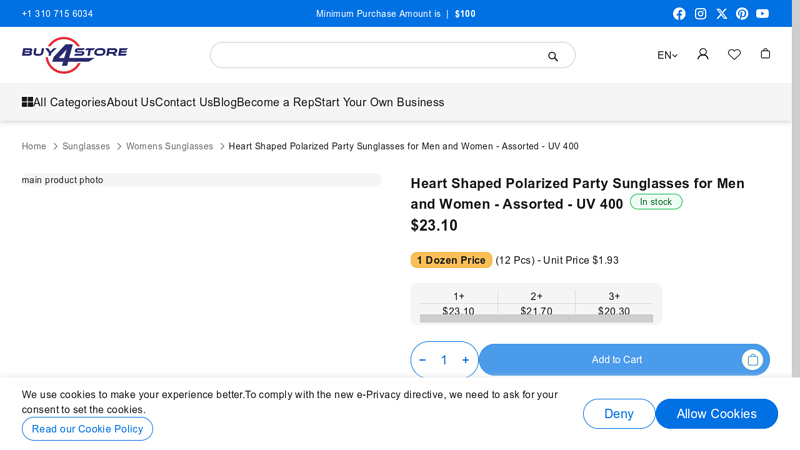The height and width of the screenshot is (450, 800).
Task: Click the search magnifier icon
Action: coord(553,56)
